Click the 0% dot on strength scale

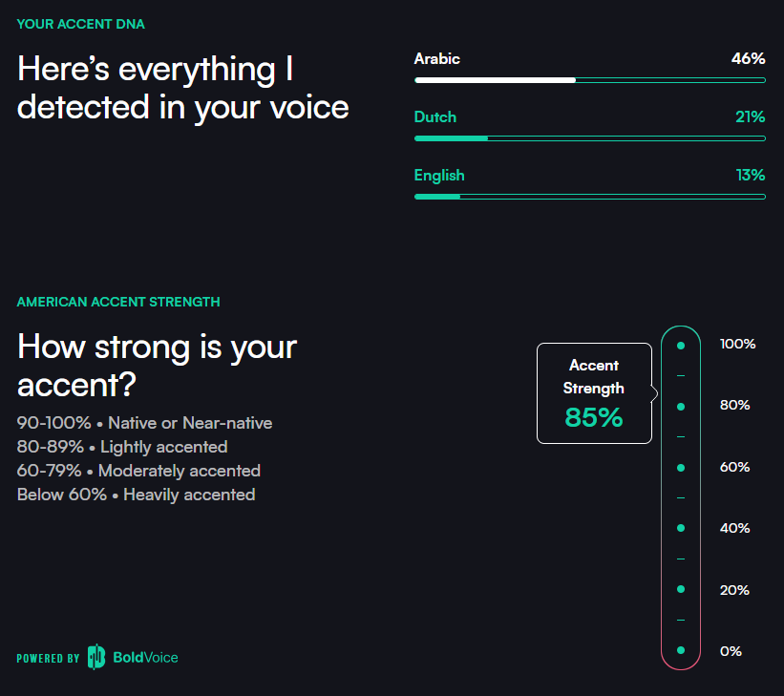(681, 650)
